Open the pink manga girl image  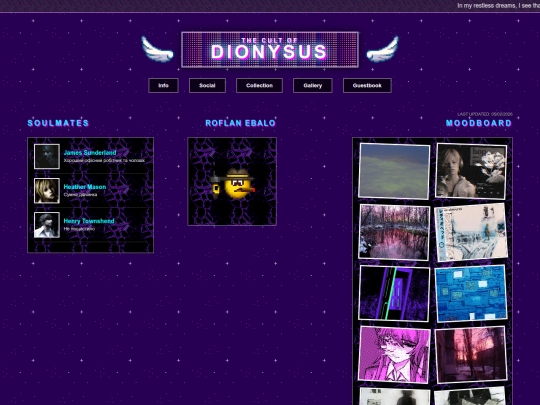tap(394, 354)
